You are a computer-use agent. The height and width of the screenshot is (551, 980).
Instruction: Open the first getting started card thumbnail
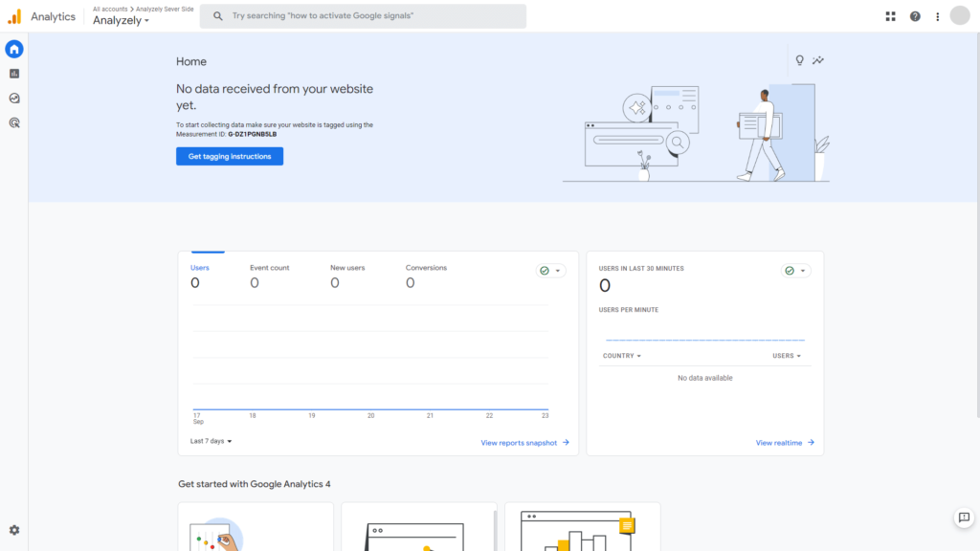point(256,527)
